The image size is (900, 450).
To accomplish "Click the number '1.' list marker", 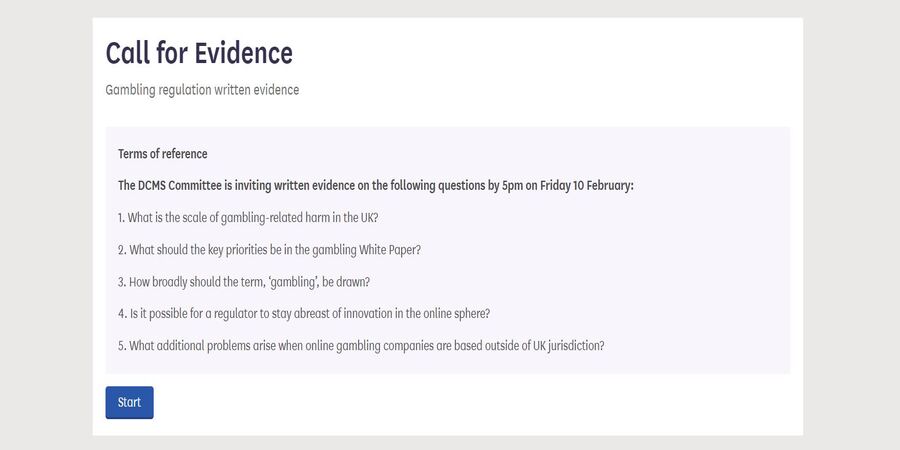I will [x=122, y=217].
